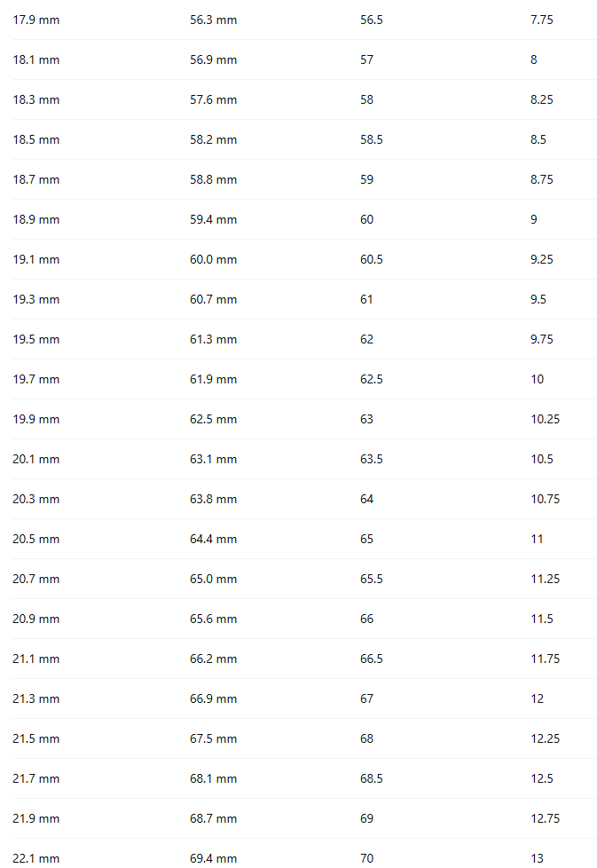Select the 12.25 US size value
Screen dimensions: 597x868
pos(546,738)
